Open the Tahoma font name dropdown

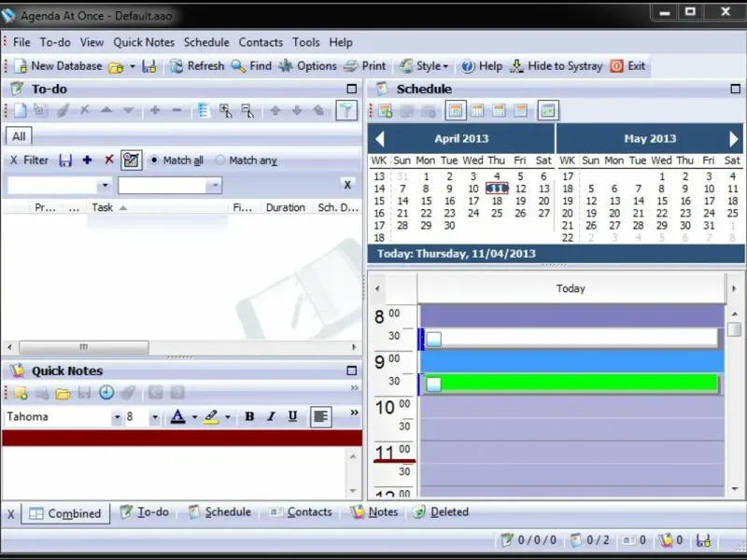pos(117,417)
